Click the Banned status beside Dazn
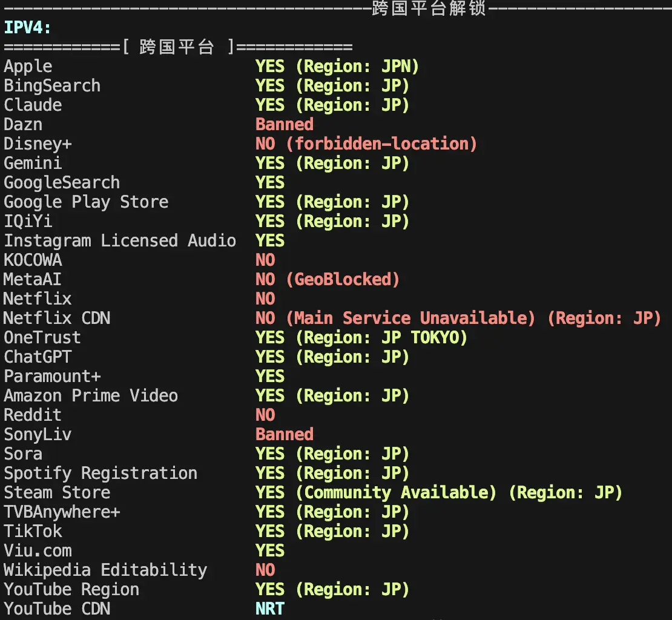 click(x=285, y=124)
